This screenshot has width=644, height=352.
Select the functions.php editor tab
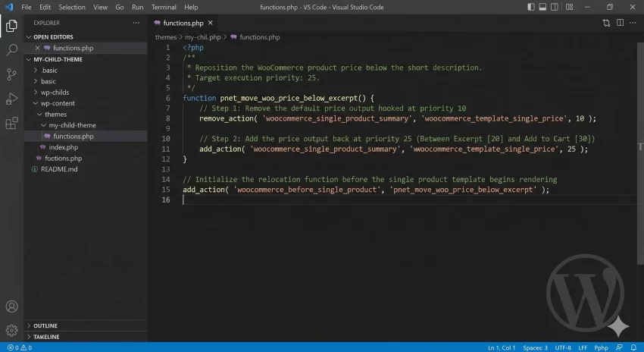pyautogui.click(x=183, y=23)
